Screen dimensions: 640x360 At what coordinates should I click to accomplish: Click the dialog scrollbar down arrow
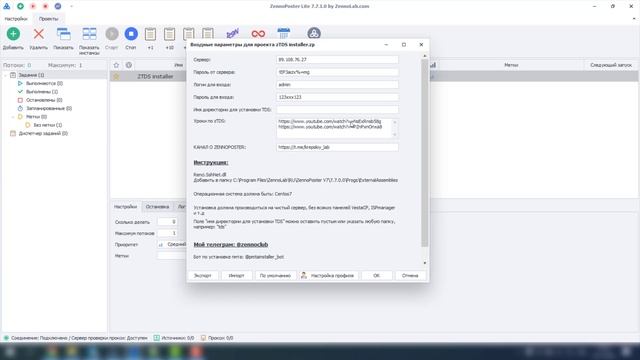pos(424,263)
